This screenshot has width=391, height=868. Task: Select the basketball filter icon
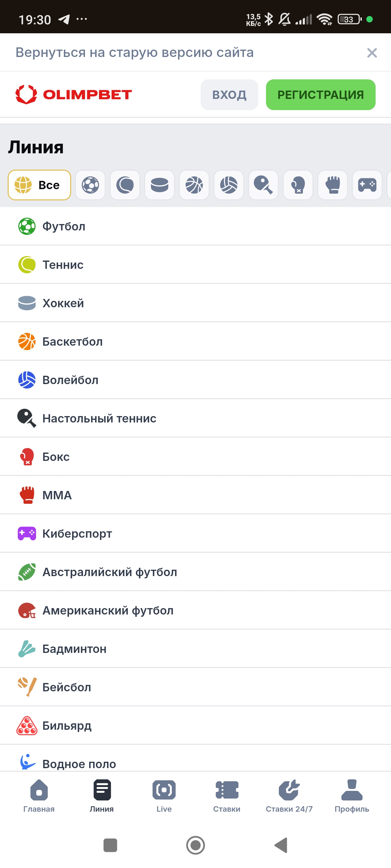pyautogui.click(x=194, y=185)
